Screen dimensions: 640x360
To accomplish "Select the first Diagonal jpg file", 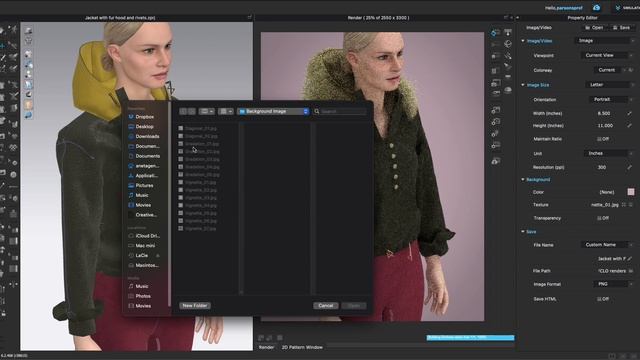I will (198, 128).
